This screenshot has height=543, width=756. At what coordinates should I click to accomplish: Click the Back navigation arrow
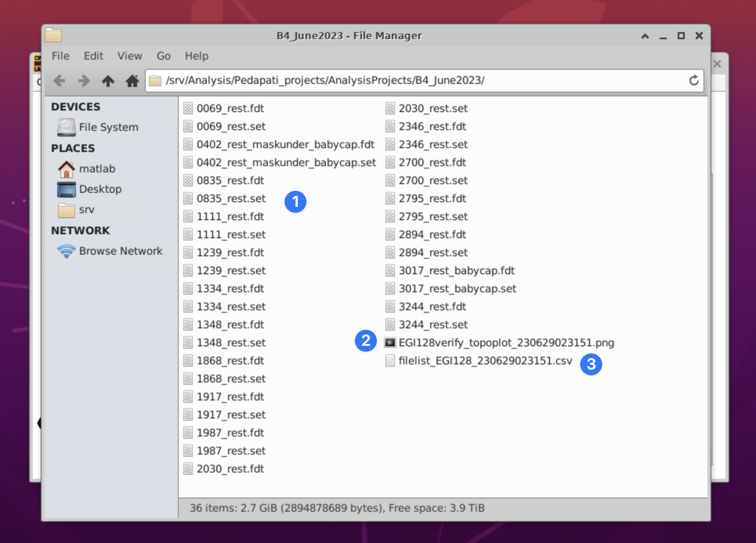pos(60,81)
